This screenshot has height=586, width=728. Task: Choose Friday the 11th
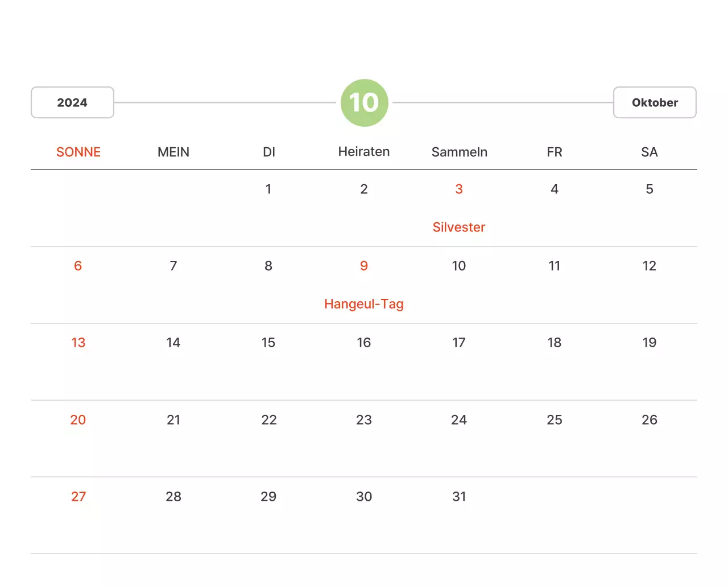(555, 266)
